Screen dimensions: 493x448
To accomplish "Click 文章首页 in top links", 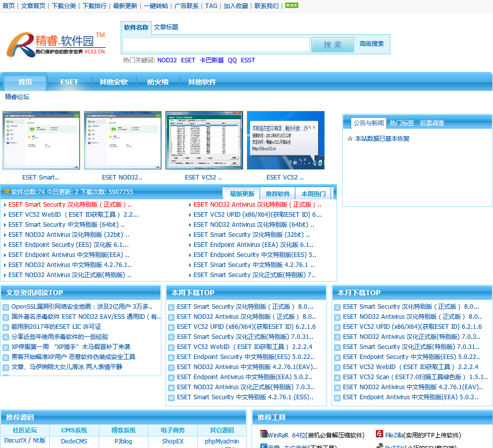I will [33, 6].
